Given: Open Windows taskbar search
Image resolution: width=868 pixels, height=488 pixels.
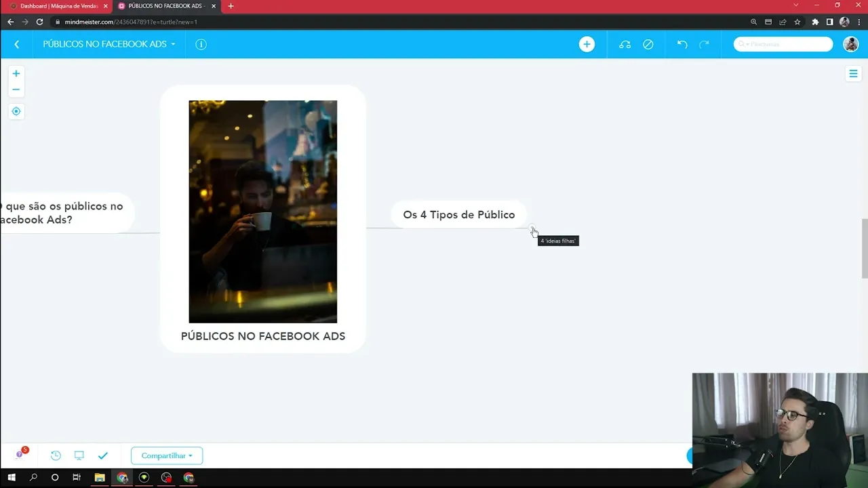Looking at the screenshot, I should click(33, 478).
